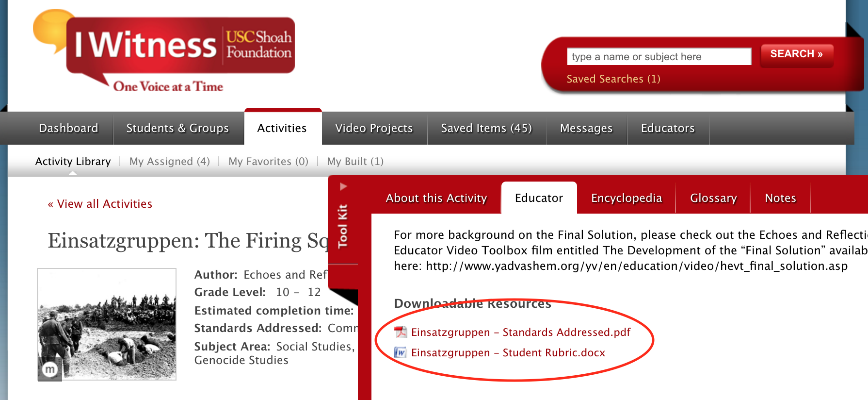Image resolution: width=868 pixels, height=400 pixels.
Task: Collapse the Tool Kit panel arrow
Action: [x=343, y=186]
